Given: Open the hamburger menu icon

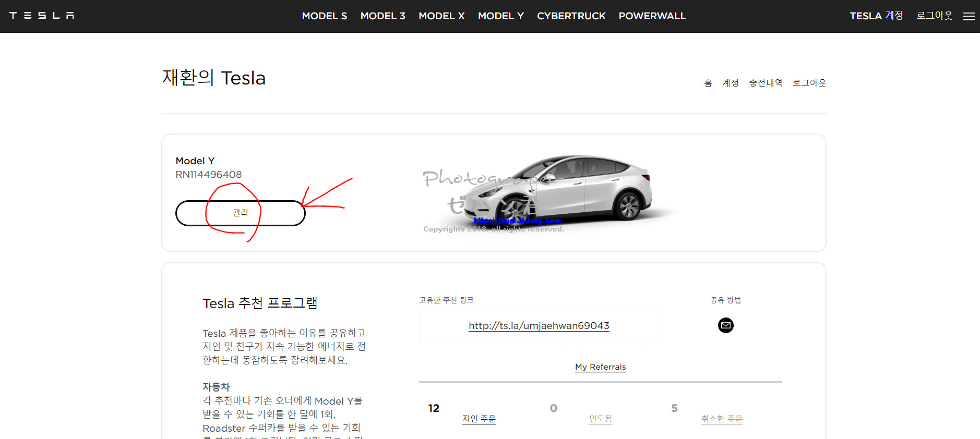Looking at the screenshot, I should coord(969,16).
